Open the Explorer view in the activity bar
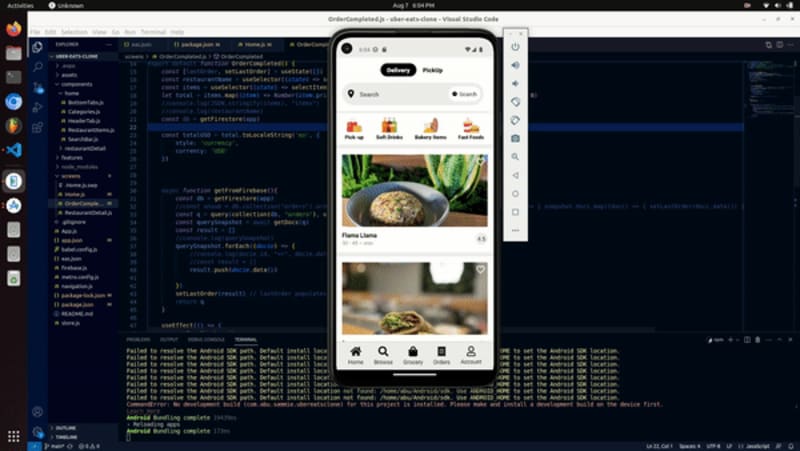Screen dimensions: 800x451 pos(37,47)
